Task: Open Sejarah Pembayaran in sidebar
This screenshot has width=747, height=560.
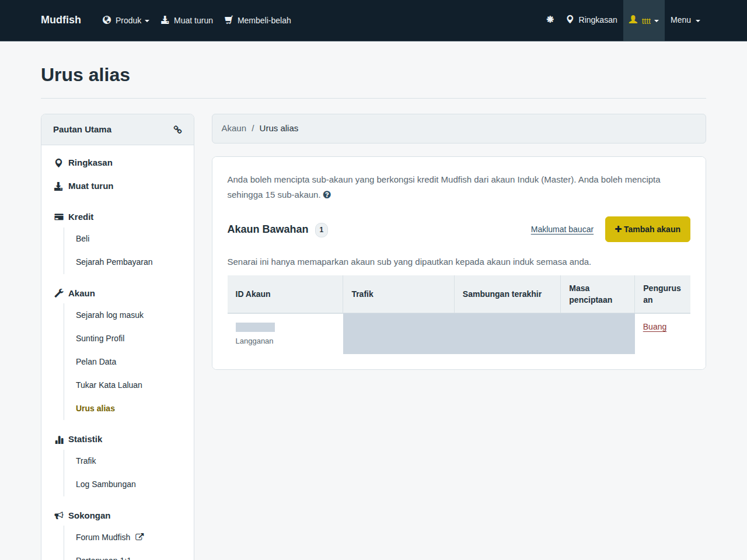Action: tap(114, 262)
